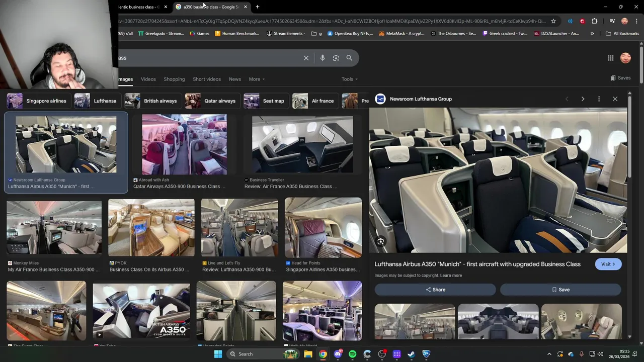Bookmark this page with the star icon
The height and width of the screenshot is (362, 644).
(553, 21)
